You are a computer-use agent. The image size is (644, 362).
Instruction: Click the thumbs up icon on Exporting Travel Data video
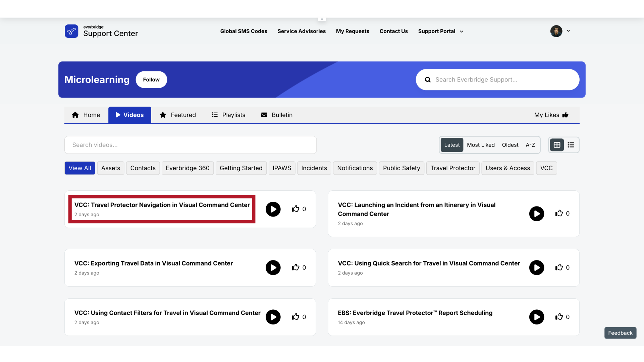click(x=296, y=267)
